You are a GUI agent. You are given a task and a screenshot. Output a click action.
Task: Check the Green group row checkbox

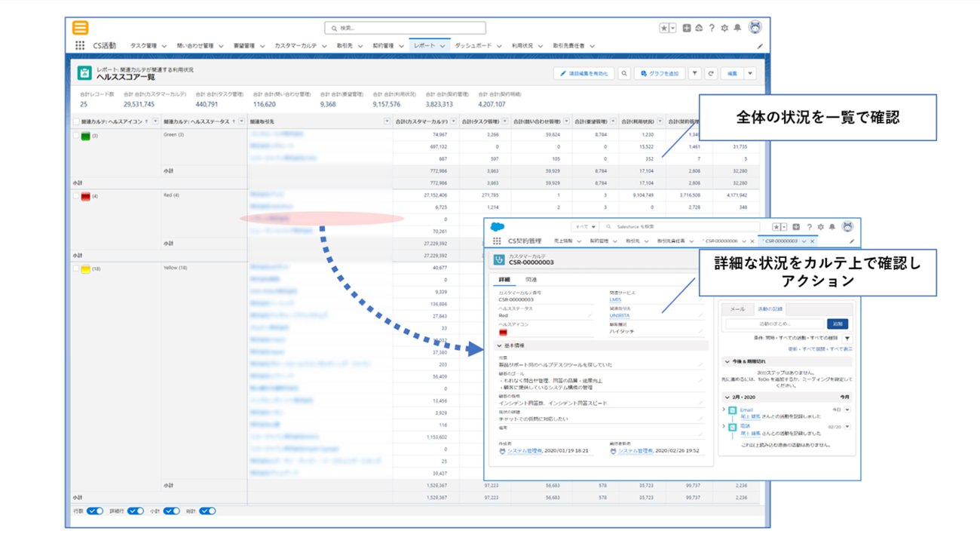pos(76,135)
